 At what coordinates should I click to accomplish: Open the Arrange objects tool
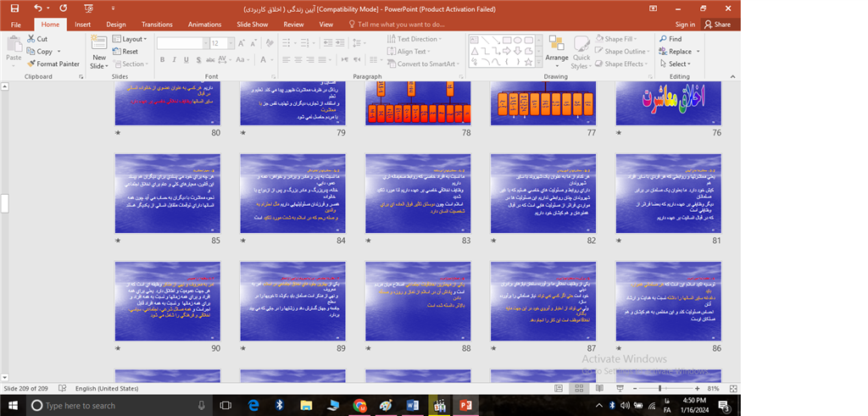556,53
